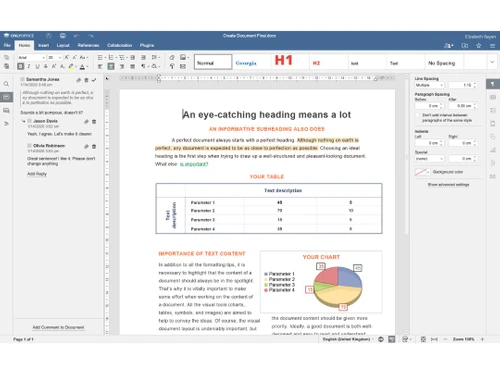The width and height of the screenshot is (500, 375).
Task: Resolve Samantha Jones comment with checkmark
Action: coord(94,80)
